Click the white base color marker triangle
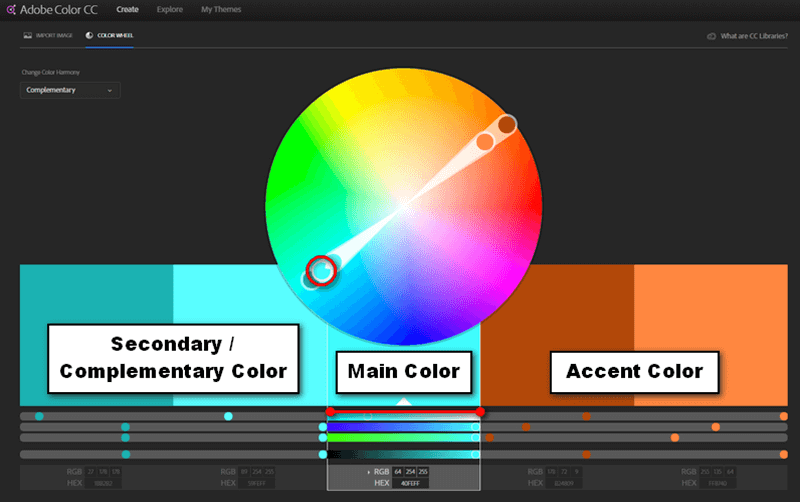 coord(403,401)
